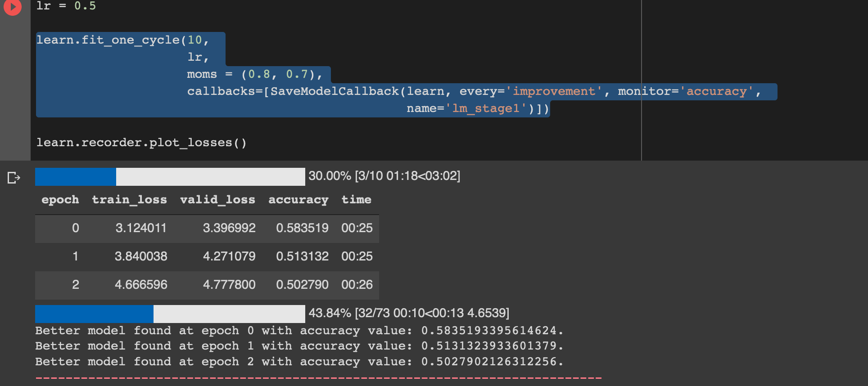This screenshot has height=386, width=868.
Task: Run the code cell with the play button
Action: pos(13,7)
